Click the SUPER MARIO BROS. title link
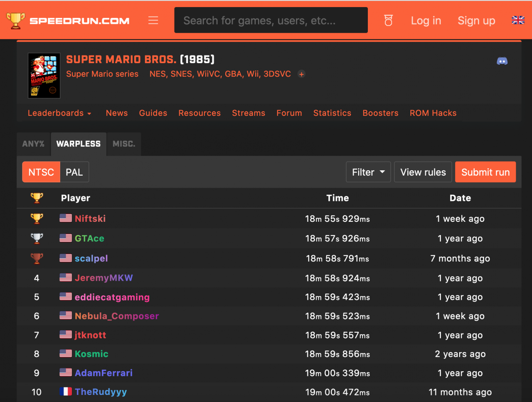Screen dimensions: 532x402 point(121,59)
